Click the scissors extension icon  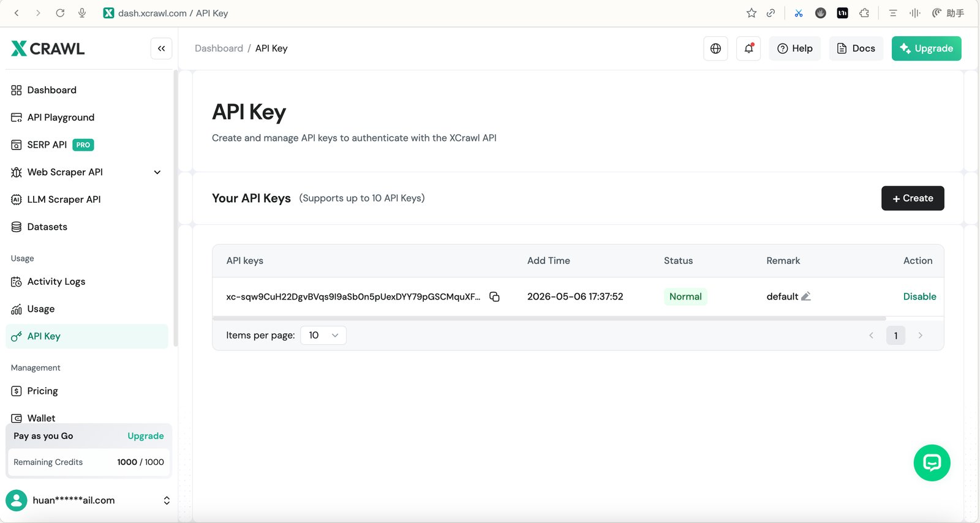(x=799, y=13)
